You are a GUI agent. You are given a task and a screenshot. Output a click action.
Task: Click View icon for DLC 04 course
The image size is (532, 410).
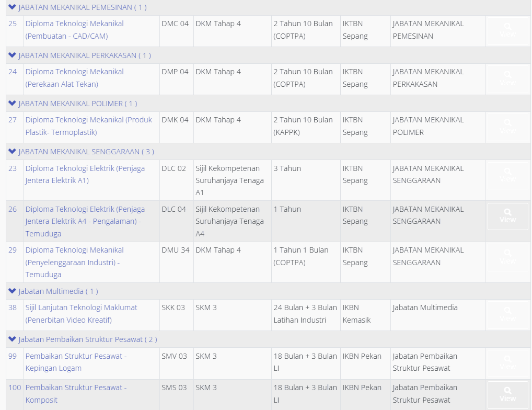coord(507,216)
